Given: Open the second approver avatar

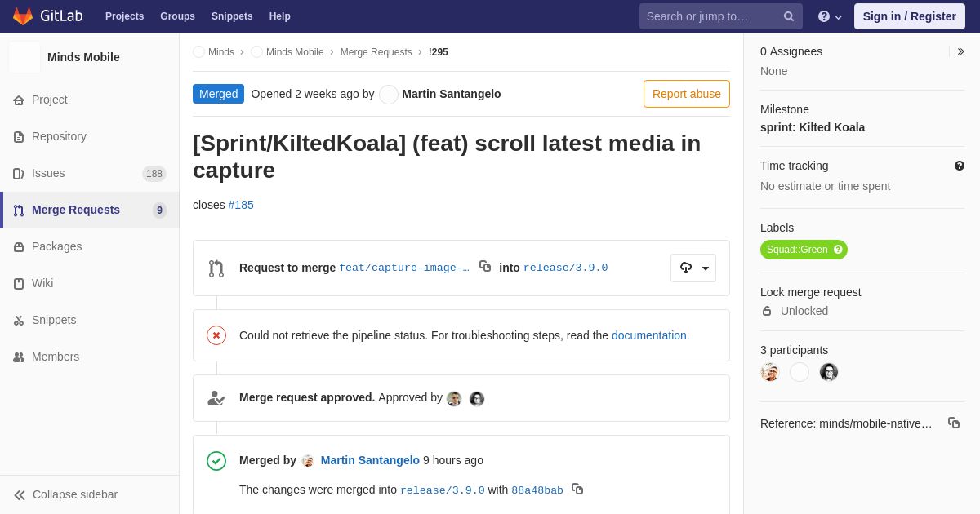Looking at the screenshot, I should (477, 399).
